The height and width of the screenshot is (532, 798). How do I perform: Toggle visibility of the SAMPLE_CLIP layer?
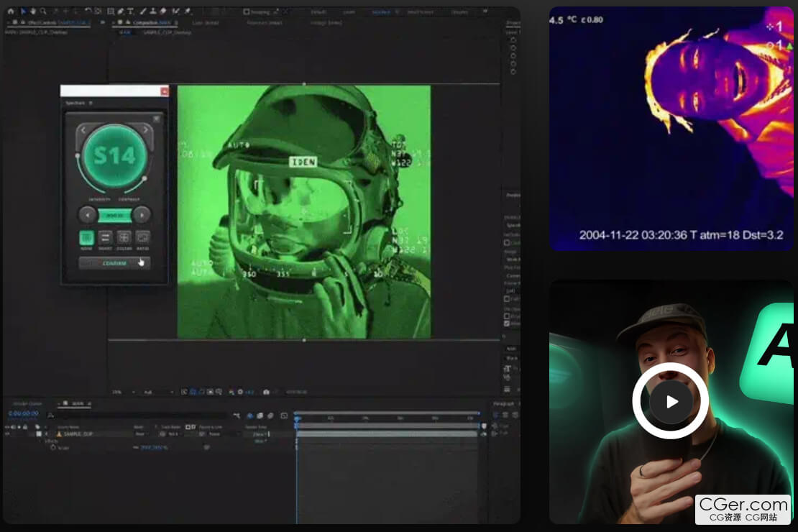pos(7,434)
